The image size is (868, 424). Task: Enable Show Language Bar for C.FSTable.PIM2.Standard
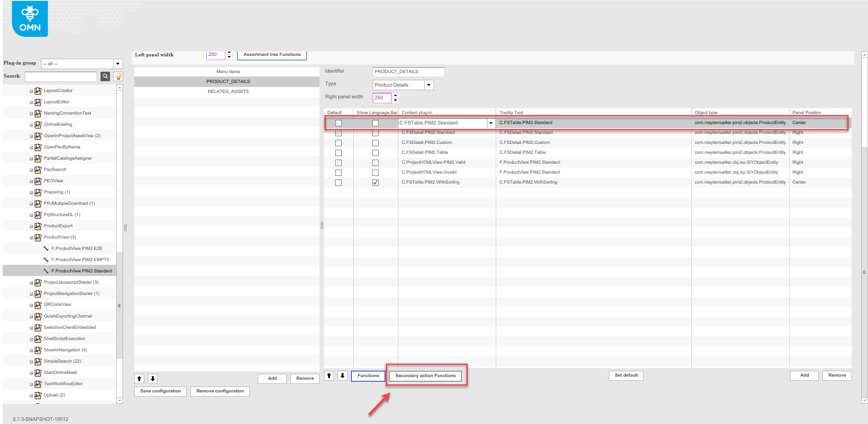375,123
